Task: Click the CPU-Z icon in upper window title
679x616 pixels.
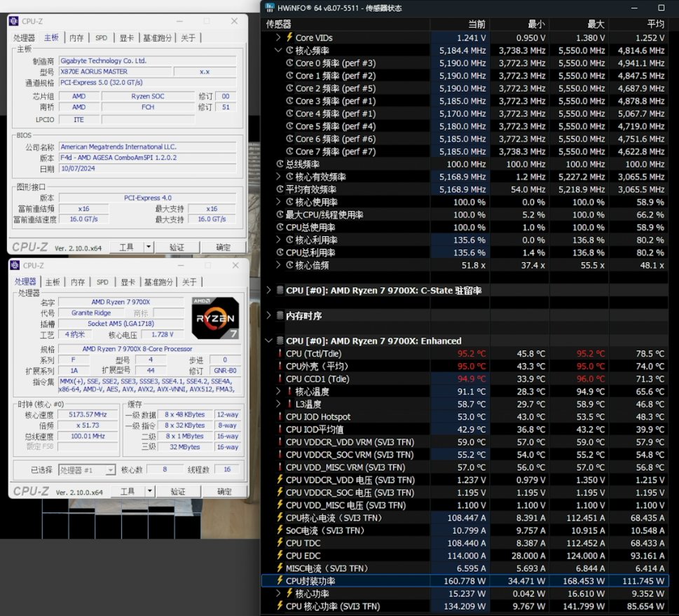Action: click(14, 21)
